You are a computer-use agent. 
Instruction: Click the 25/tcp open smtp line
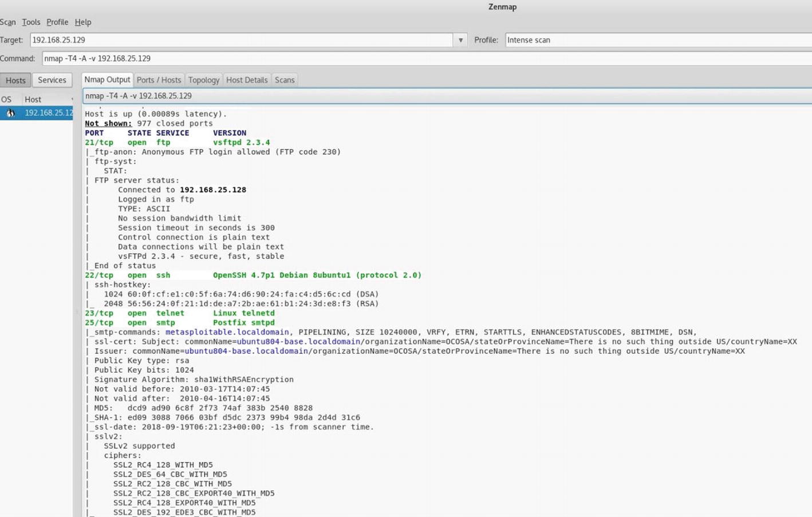point(180,323)
